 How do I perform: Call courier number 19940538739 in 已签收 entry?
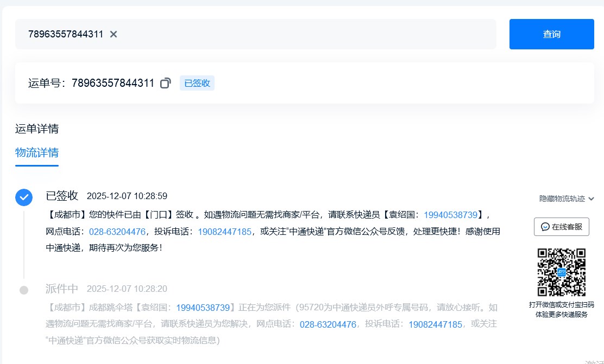(450, 215)
